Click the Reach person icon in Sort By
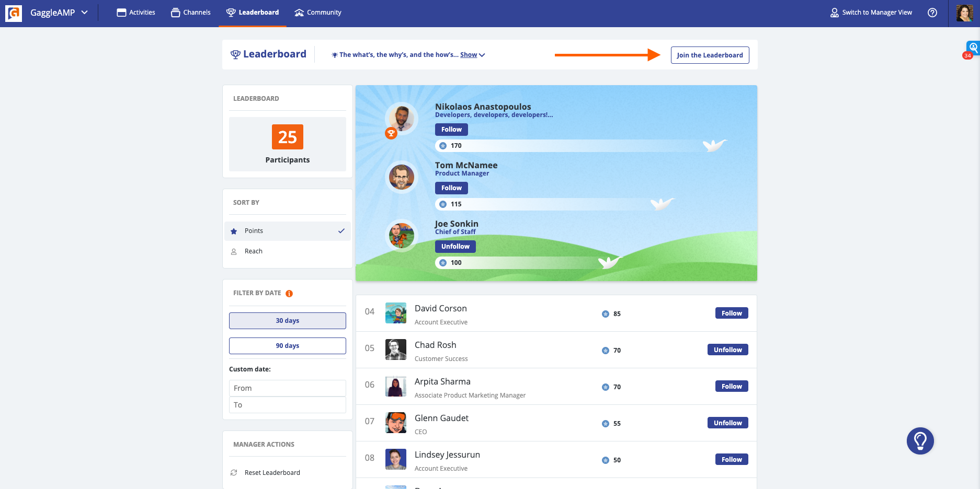980x489 pixels. 234,252
